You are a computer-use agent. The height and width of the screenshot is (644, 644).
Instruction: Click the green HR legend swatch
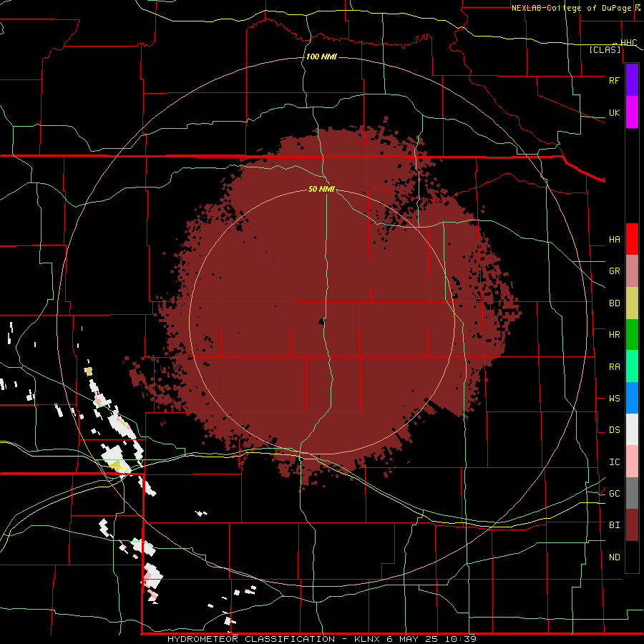pos(632,334)
